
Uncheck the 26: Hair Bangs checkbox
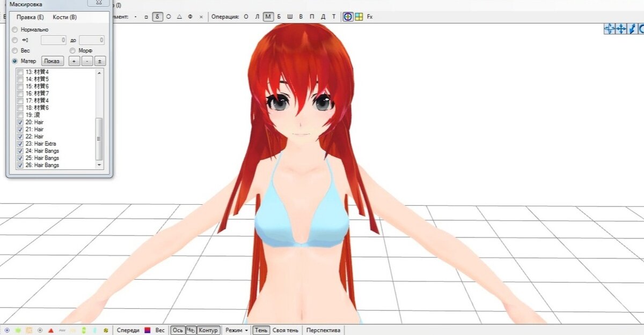coord(20,165)
